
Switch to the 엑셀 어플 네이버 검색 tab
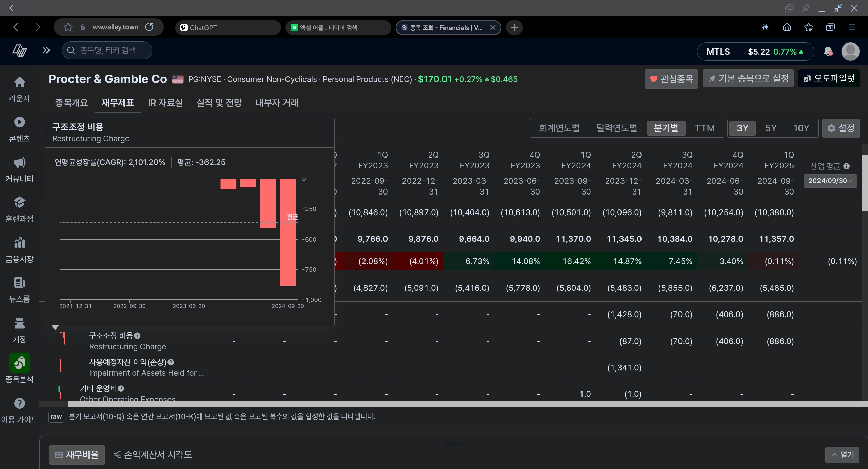click(338, 27)
